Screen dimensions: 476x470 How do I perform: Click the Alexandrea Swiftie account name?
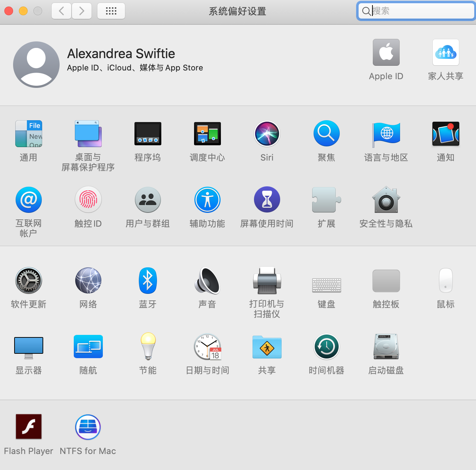(121, 54)
